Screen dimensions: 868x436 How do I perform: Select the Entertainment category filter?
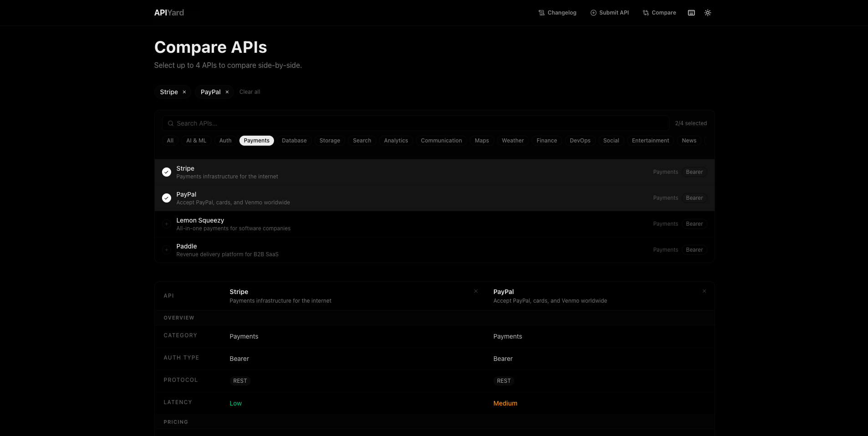tap(650, 141)
